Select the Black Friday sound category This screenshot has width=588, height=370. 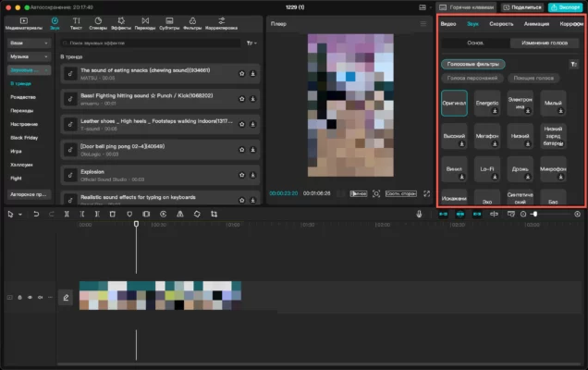click(24, 138)
